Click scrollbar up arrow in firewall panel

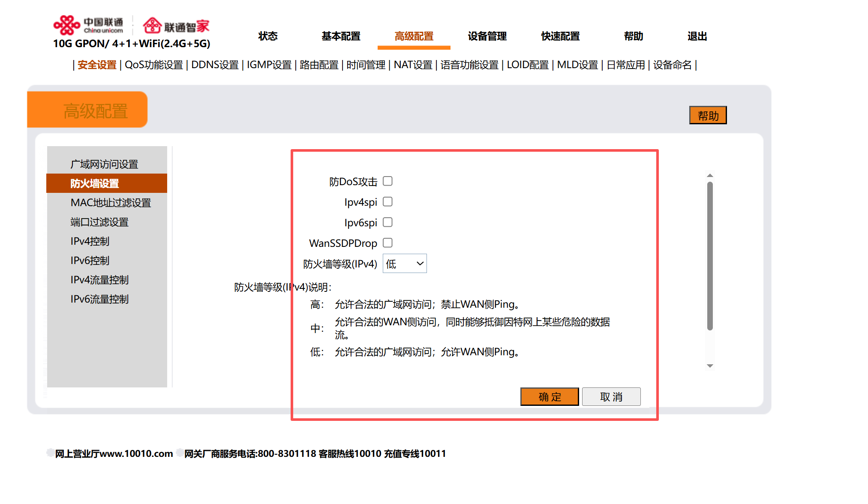point(710,175)
